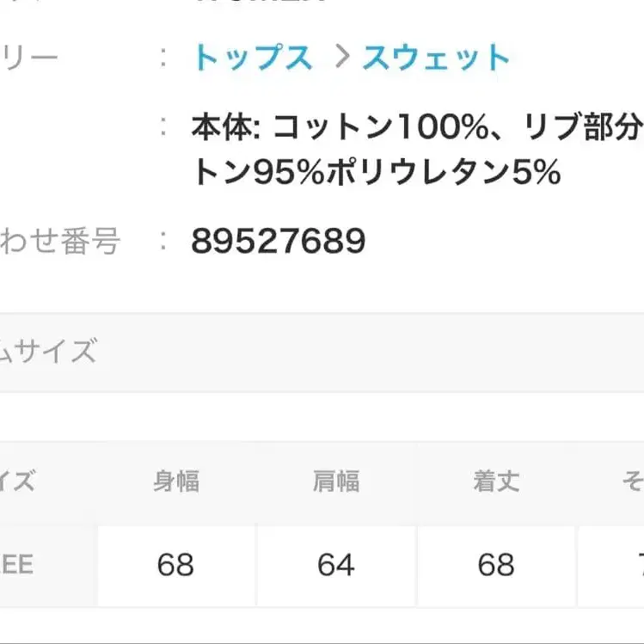
Task: Click the cut-off そ column header at right
Action: 632,481
